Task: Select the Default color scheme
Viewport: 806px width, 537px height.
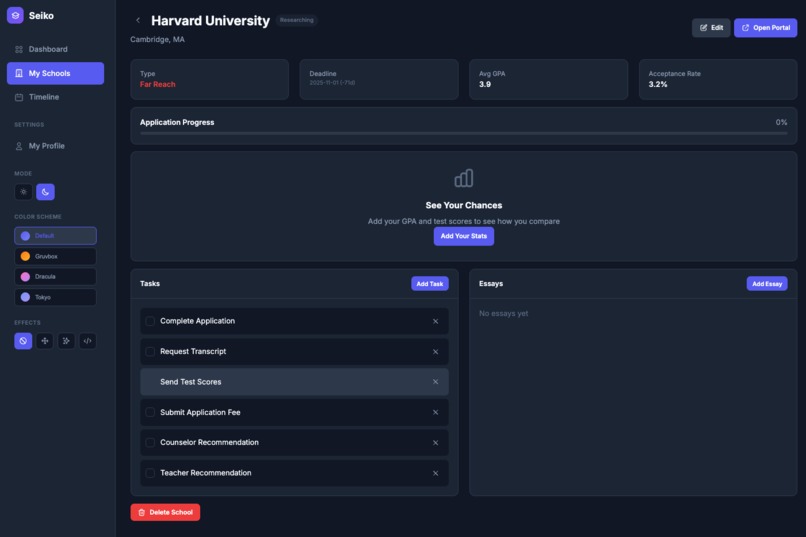Action: coord(56,236)
